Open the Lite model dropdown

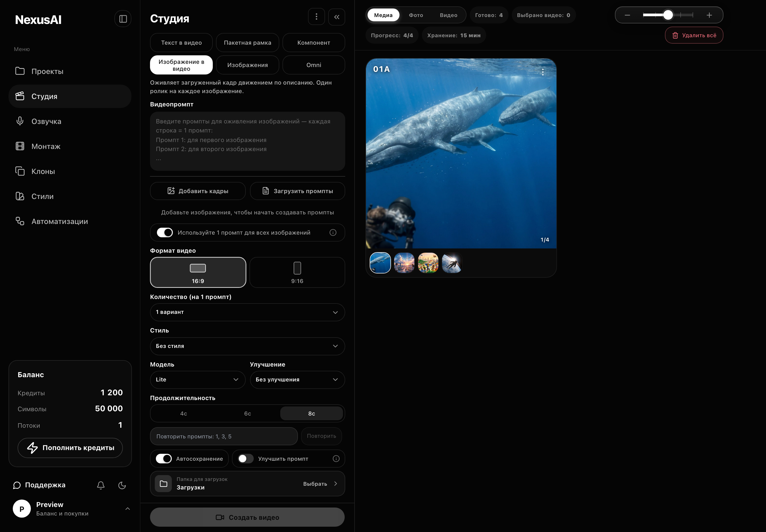pyautogui.click(x=198, y=380)
